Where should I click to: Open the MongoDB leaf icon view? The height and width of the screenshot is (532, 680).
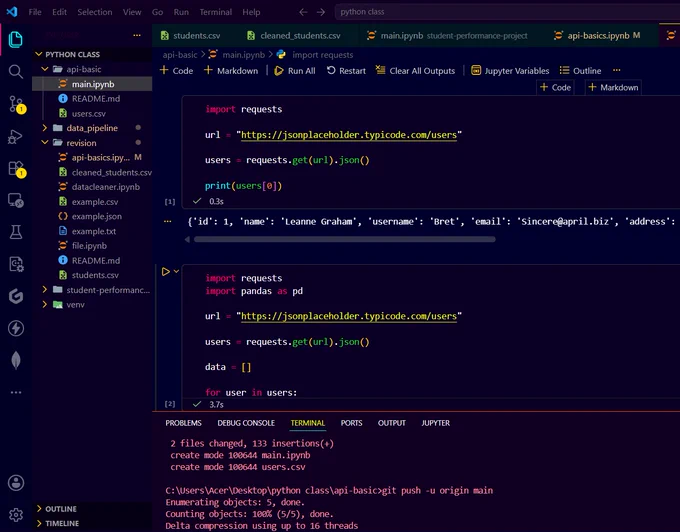click(x=16, y=360)
